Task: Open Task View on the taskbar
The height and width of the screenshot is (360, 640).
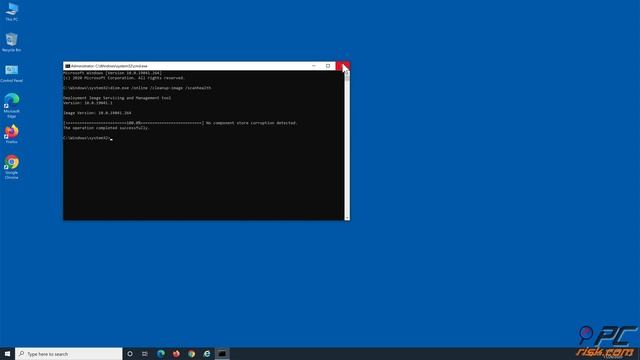Action: click(x=145, y=354)
